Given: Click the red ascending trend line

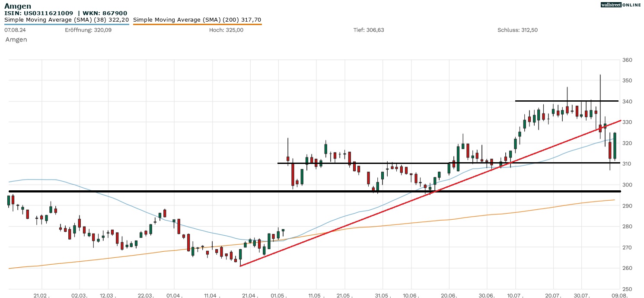Looking at the screenshot, I should pyautogui.click(x=430, y=193).
